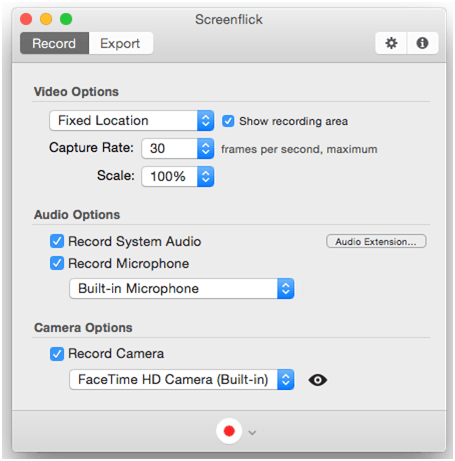
Task: Click the Scale label
Action: pos(116,175)
